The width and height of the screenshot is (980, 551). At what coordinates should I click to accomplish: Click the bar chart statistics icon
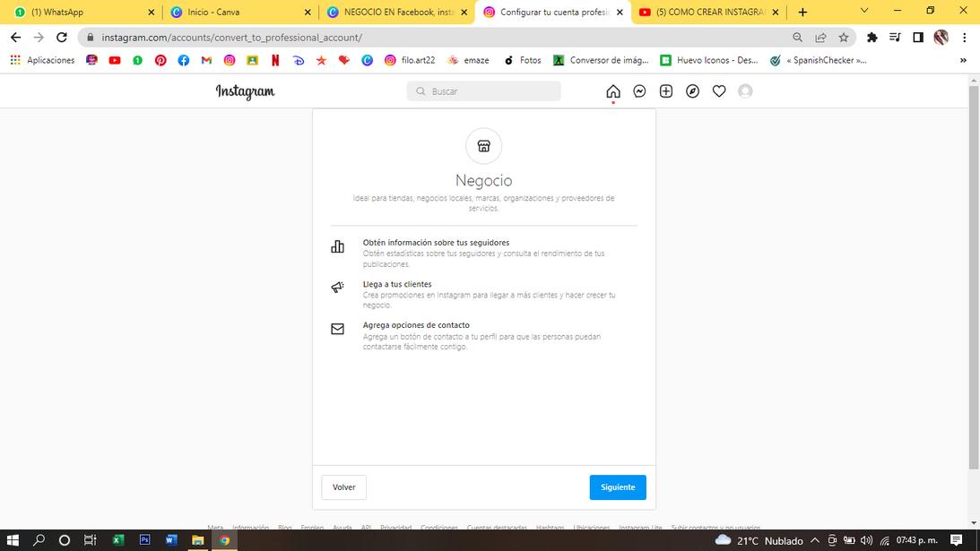tap(337, 246)
